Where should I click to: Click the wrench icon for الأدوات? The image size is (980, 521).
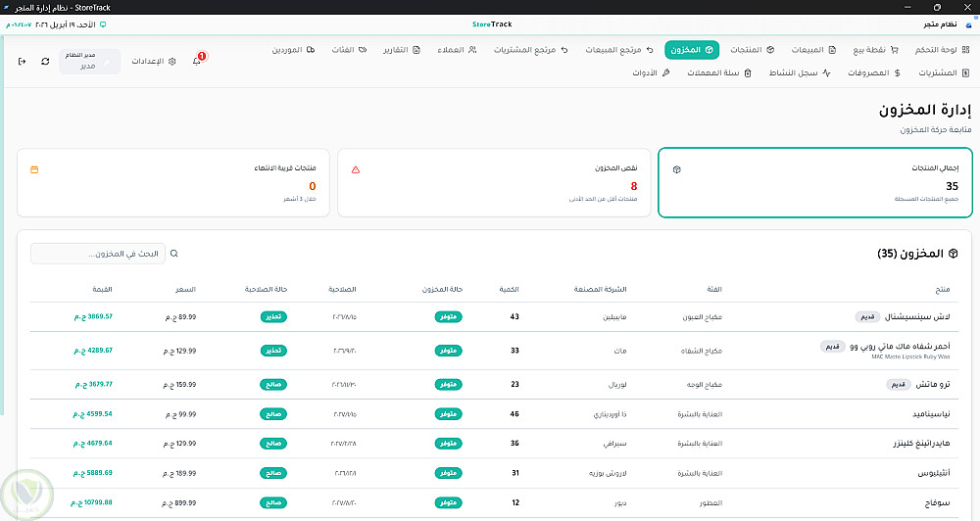665,73
